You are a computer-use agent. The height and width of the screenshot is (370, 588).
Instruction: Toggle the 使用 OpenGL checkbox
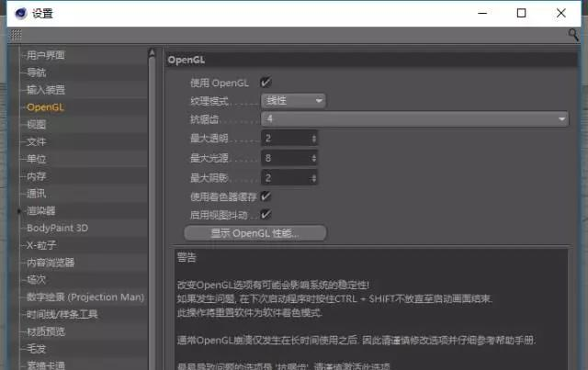coord(266,82)
